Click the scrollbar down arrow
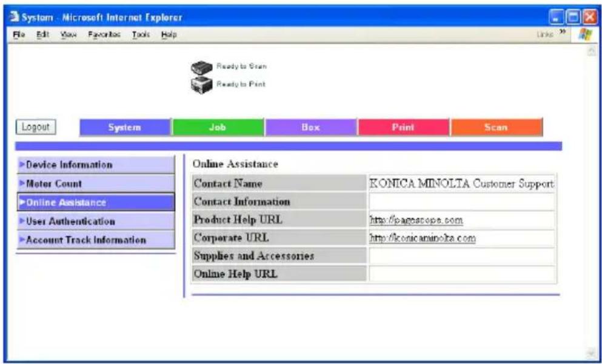The image size is (602, 364). pyautogui.click(x=591, y=353)
